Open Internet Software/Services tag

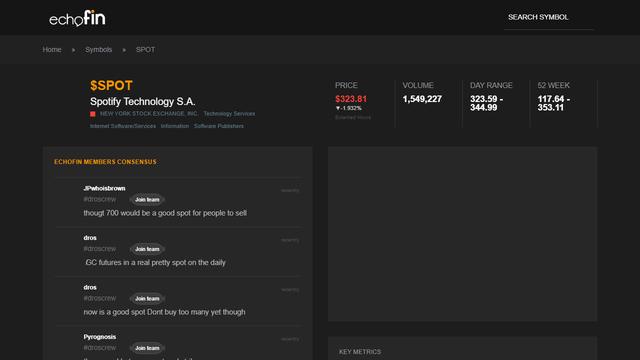click(123, 126)
